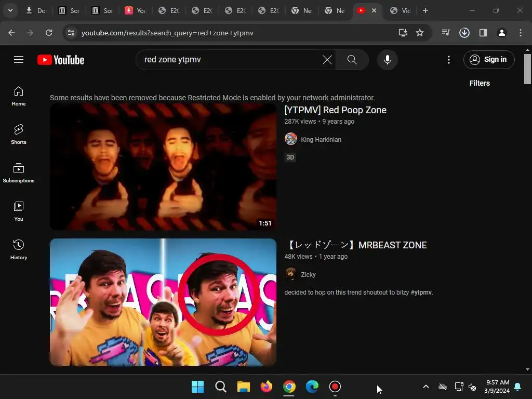Open the downloads icon in Chrome toolbar
Screen dimensions: 532x399
click(464, 33)
